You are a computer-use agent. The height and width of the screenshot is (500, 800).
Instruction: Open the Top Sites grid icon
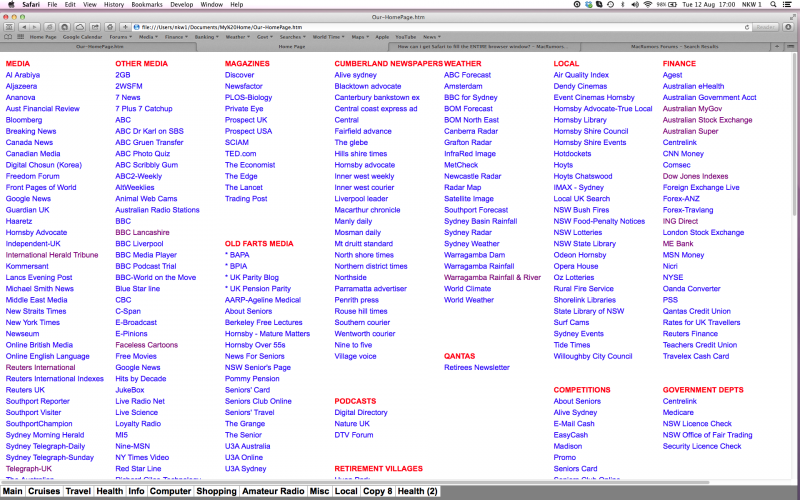coord(20,37)
